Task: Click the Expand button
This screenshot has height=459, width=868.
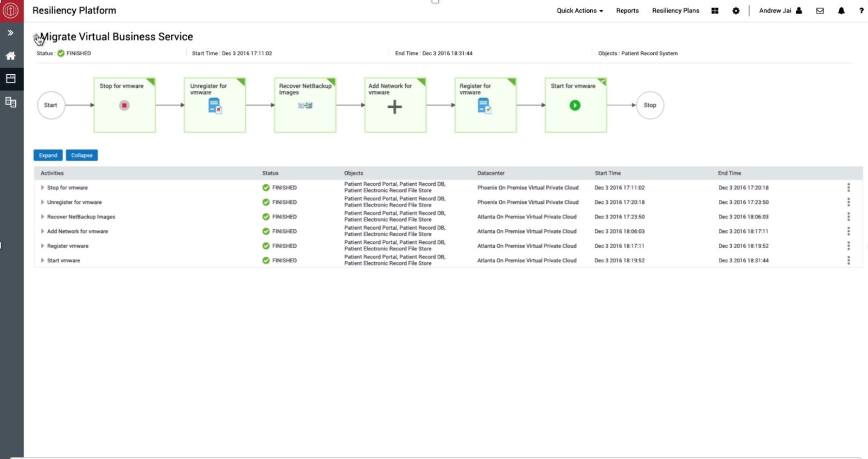Action: click(48, 156)
